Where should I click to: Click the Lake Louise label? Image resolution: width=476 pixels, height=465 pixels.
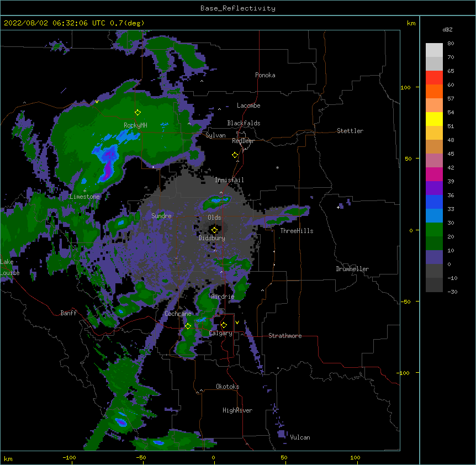click(10, 267)
